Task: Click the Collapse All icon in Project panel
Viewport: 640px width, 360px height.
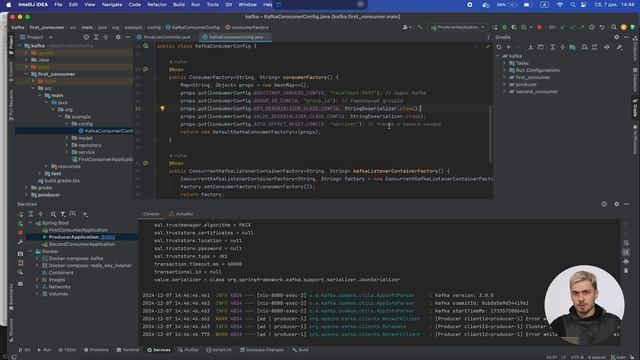Action: tap(106, 37)
